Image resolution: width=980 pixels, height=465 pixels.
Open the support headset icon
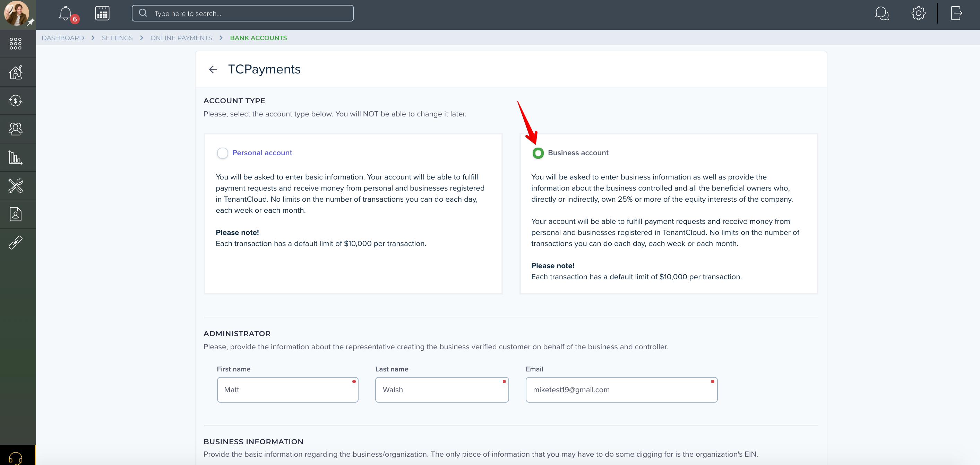[16, 457]
